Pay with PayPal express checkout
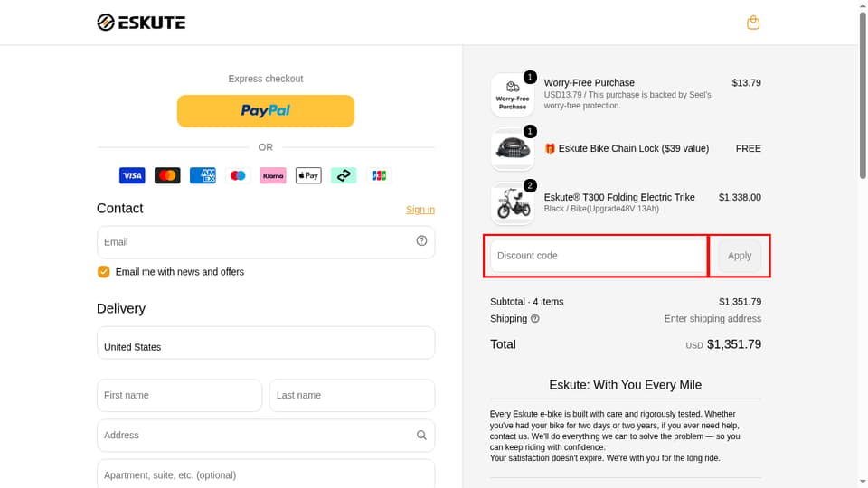Screen dimensions: 868x488 point(266,111)
